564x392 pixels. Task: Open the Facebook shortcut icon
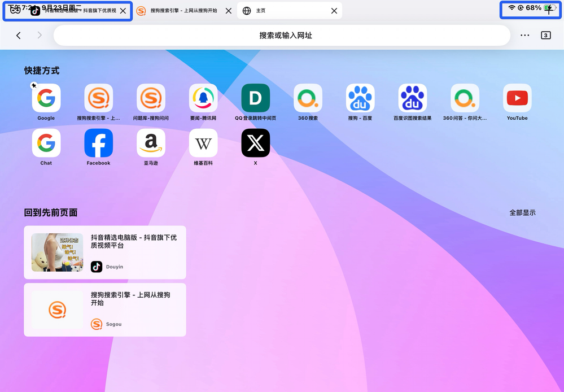coord(98,143)
